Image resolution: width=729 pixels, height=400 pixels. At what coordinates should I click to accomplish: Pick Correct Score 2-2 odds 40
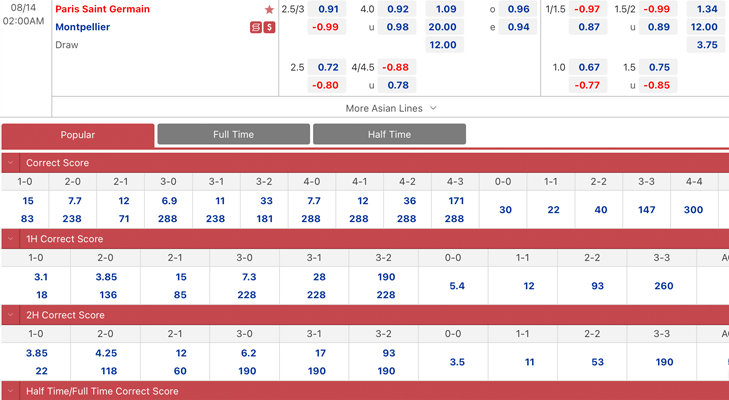[x=600, y=210]
